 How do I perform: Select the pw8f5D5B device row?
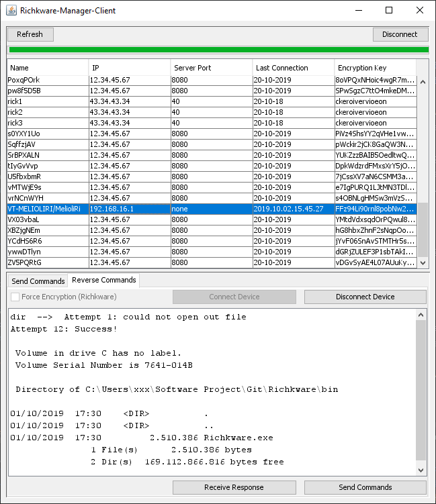click(x=212, y=91)
